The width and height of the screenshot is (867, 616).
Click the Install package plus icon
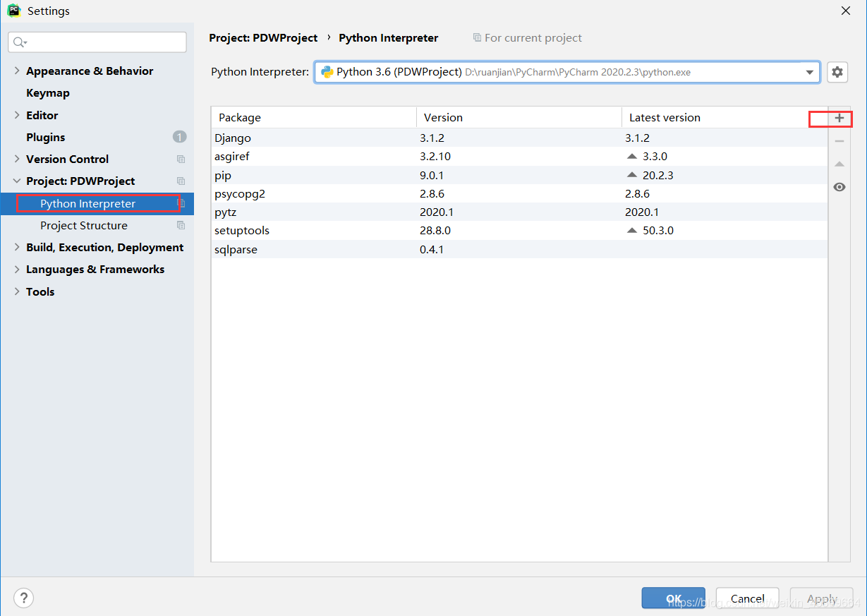[x=839, y=119]
